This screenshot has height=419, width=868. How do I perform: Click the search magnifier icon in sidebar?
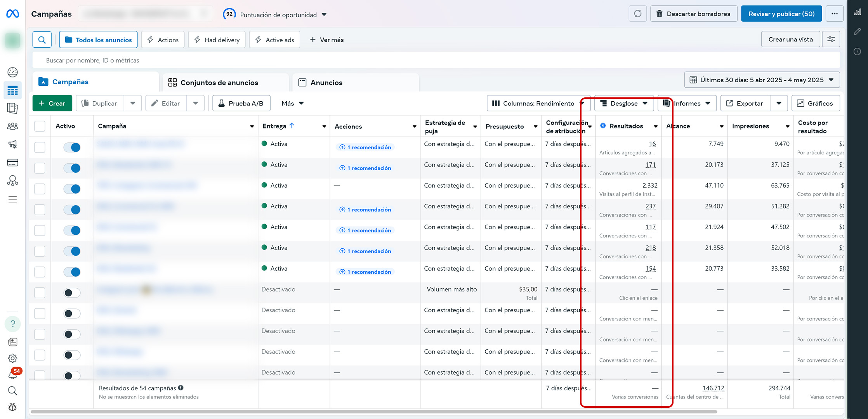tap(12, 391)
